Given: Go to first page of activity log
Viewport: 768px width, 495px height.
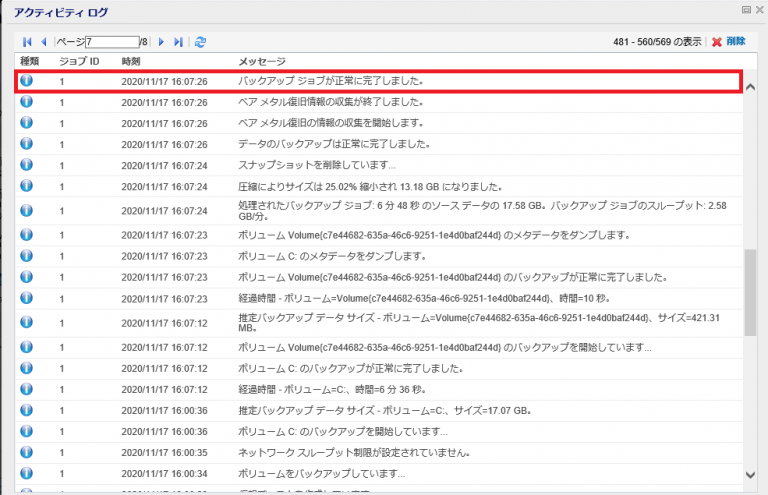Looking at the screenshot, I should coord(28,42).
